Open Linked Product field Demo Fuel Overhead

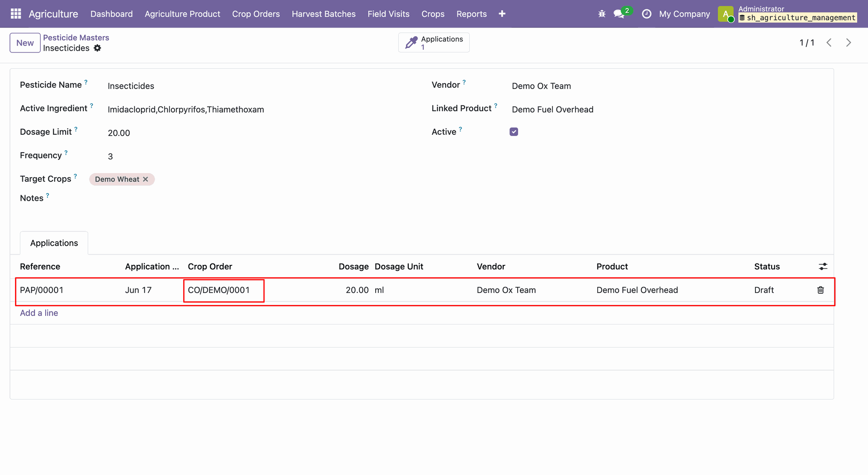[x=552, y=109]
